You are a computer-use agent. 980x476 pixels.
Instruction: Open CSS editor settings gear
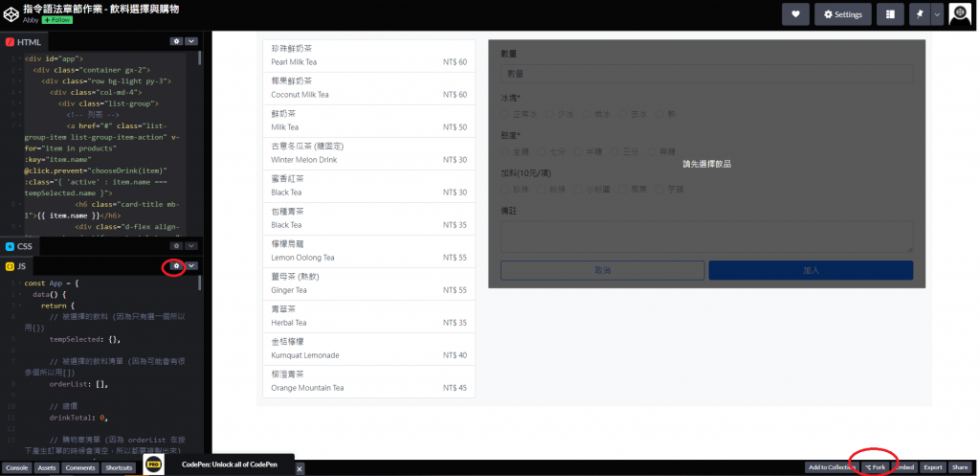click(x=177, y=246)
